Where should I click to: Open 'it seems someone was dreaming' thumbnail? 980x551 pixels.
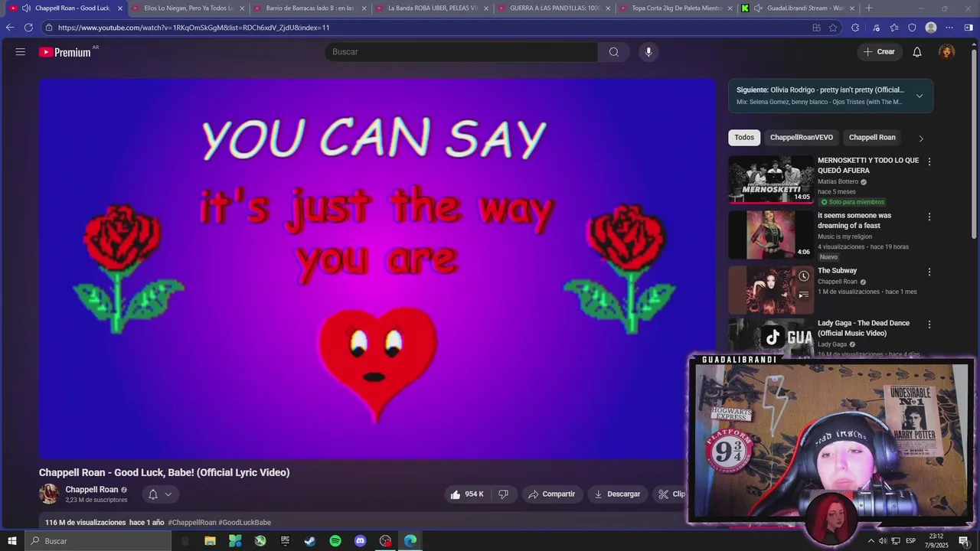coord(771,235)
